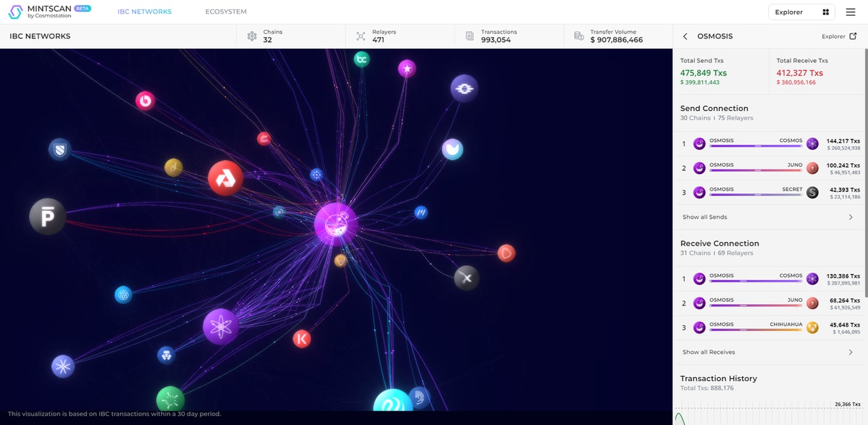Select the green node at bottom
Image resolution: width=868 pixels, height=425 pixels.
(x=170, y=400)
